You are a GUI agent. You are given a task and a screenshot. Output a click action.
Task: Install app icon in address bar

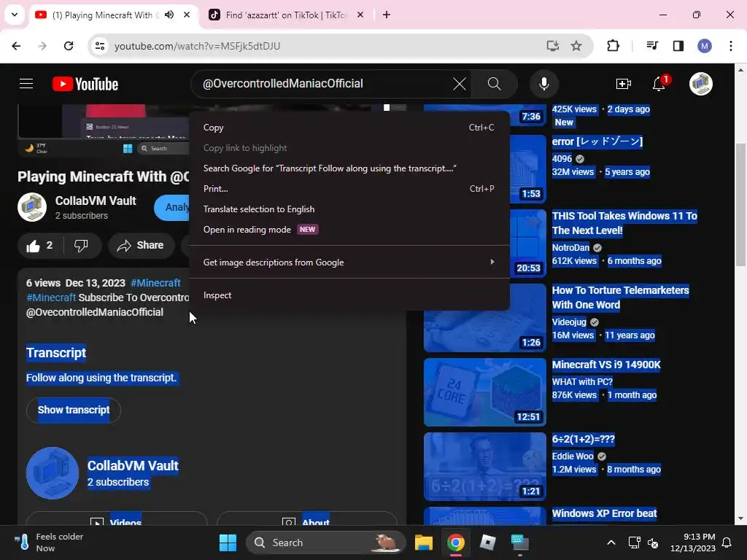pos(553,46)
